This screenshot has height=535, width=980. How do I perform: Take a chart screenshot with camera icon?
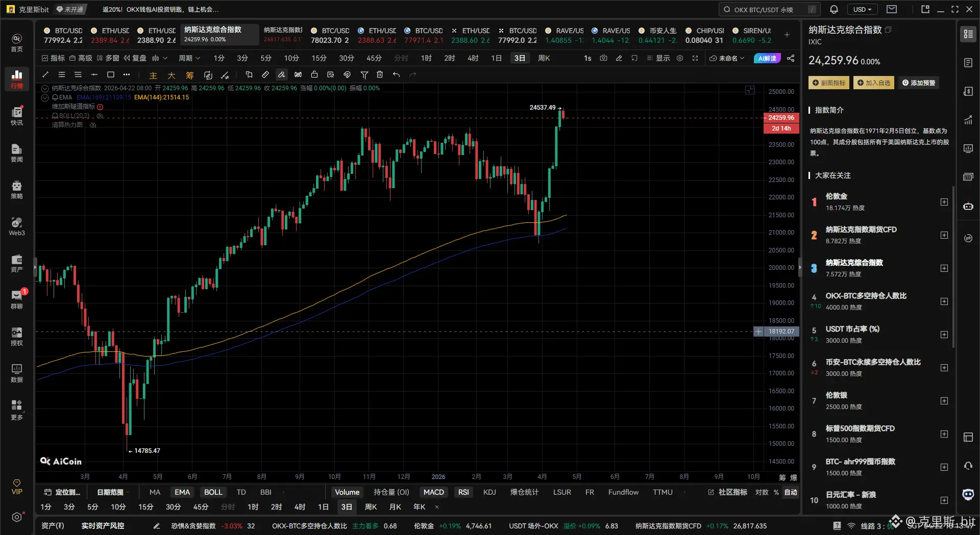pos(603,58)
